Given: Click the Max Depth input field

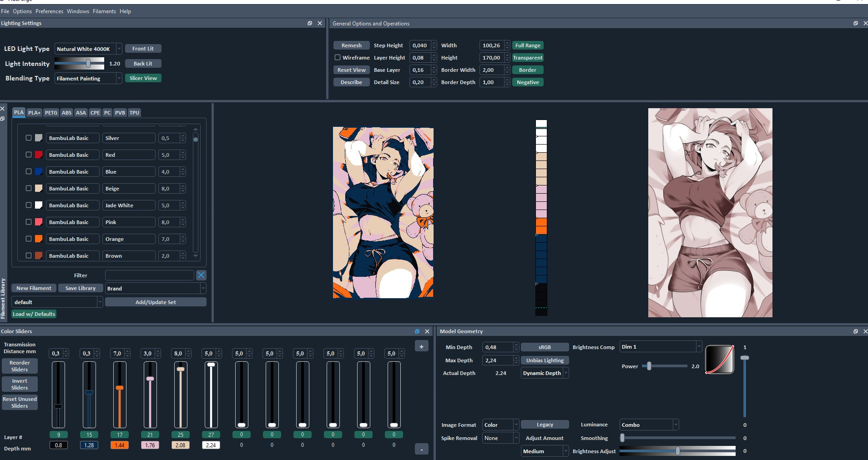Looking at the screenshot, I should [x=500, y=360].
